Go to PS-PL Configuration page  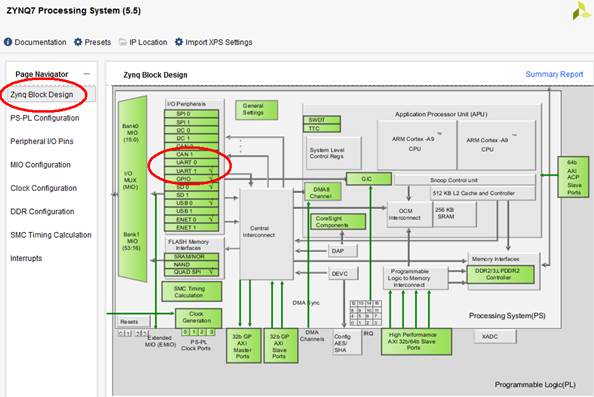pyautogui.click(x=45, y=118)
